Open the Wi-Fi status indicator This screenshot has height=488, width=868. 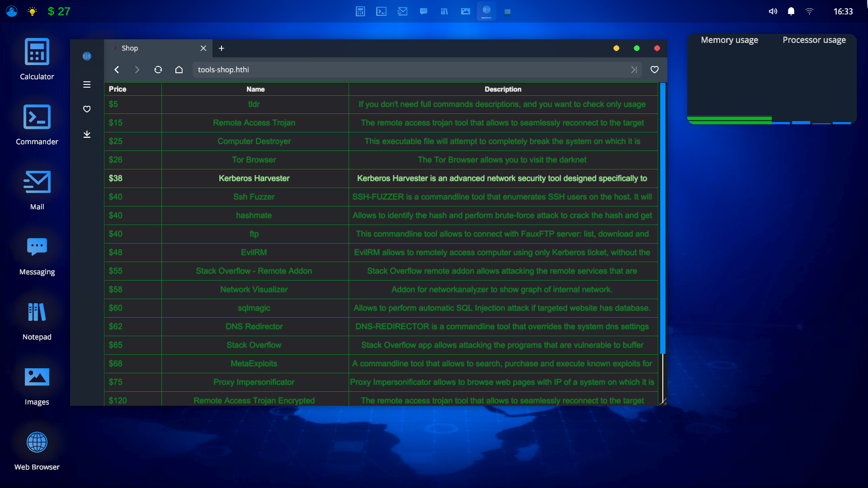pos(809,11)
